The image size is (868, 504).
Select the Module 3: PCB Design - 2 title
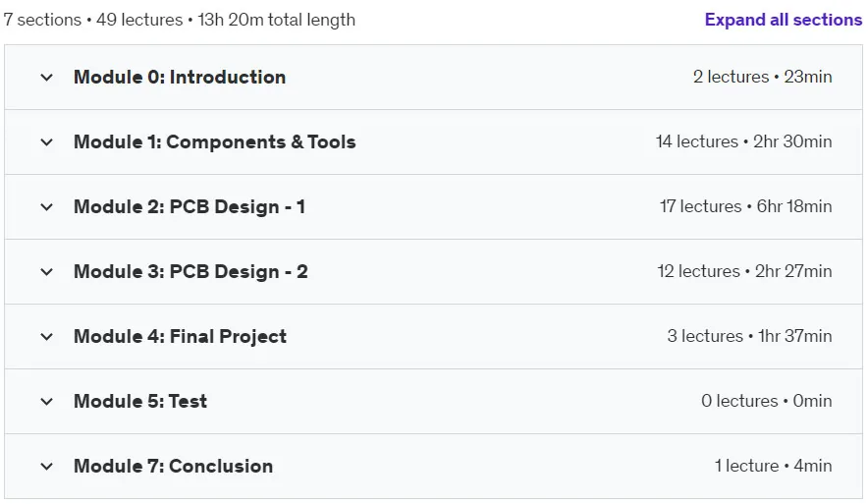[190, 271]
